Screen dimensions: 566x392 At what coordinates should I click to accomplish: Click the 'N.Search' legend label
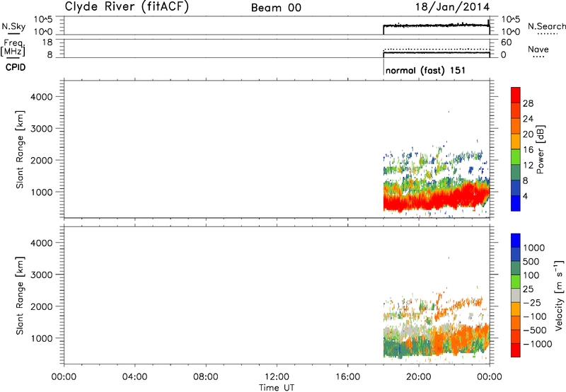pos(547,26)
